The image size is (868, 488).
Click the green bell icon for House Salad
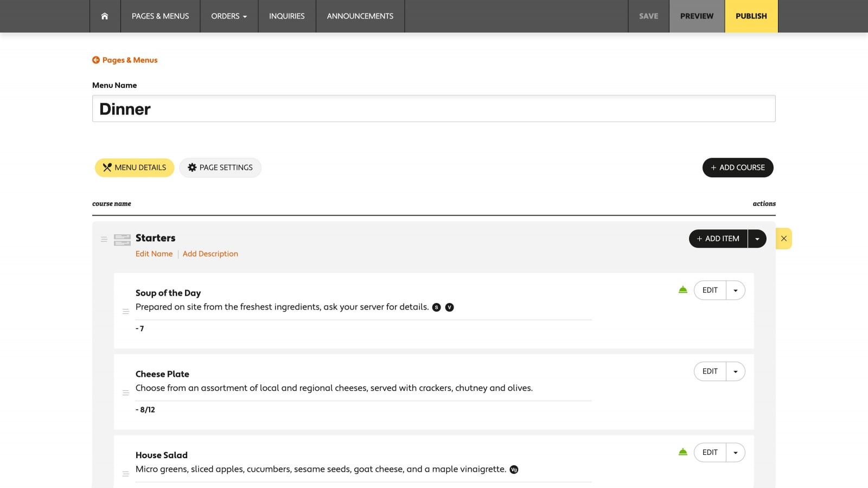pyautogui.click(x=683, y=452)
